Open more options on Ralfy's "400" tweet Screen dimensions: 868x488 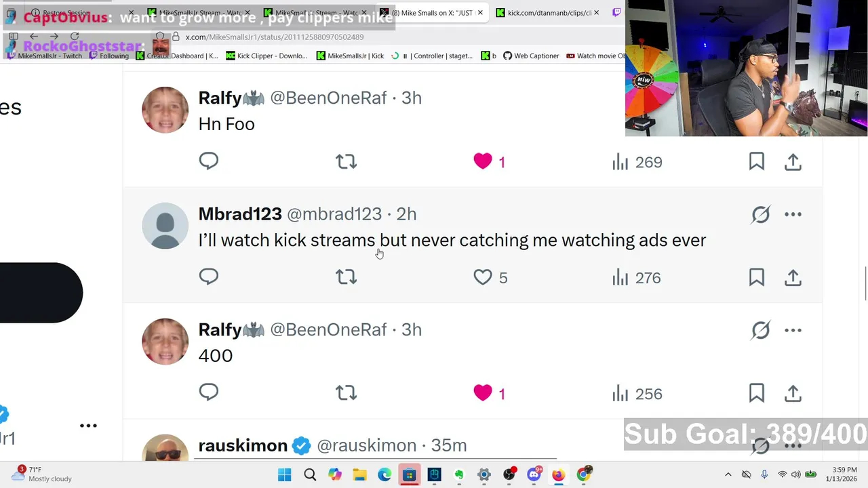point(793,331)
